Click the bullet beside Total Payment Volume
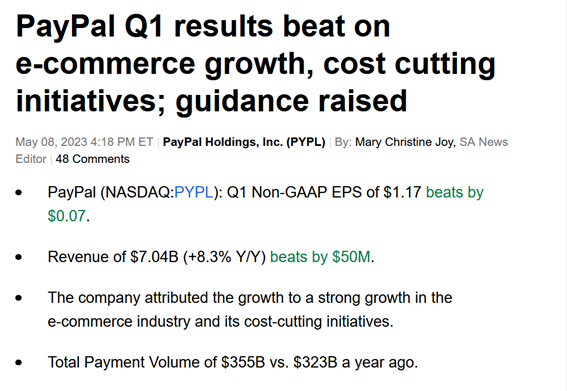 [x=19, y=362]
